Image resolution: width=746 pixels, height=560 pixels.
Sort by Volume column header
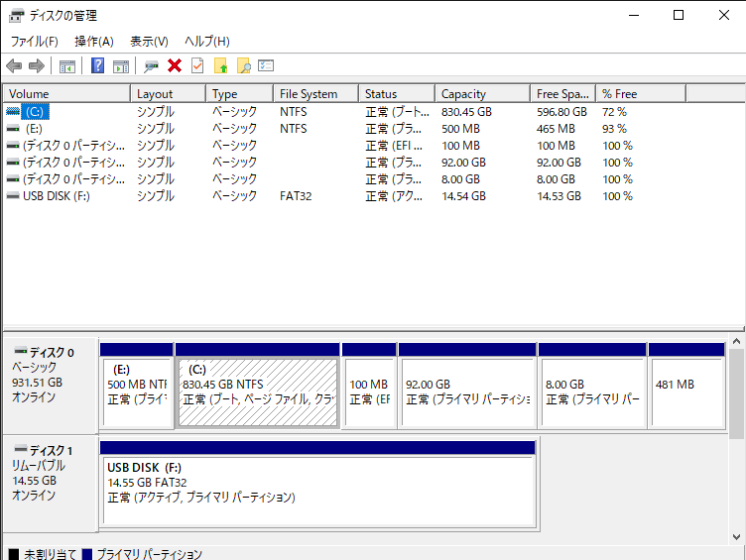tap(66, 93)
